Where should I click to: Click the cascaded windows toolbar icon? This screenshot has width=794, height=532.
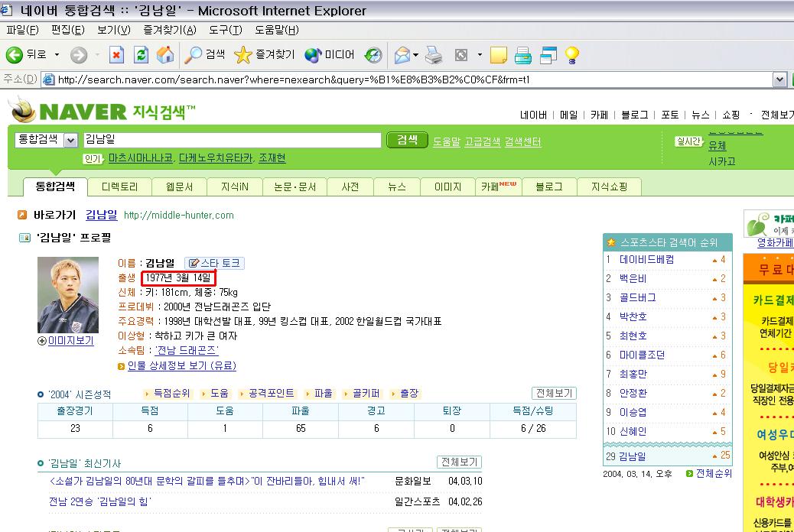tap(548, 55)
